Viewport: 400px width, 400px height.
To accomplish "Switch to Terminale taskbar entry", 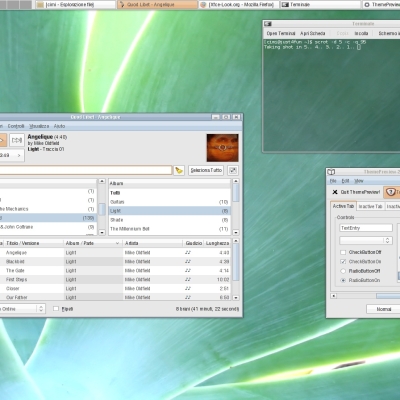I will tap(320, 5).
